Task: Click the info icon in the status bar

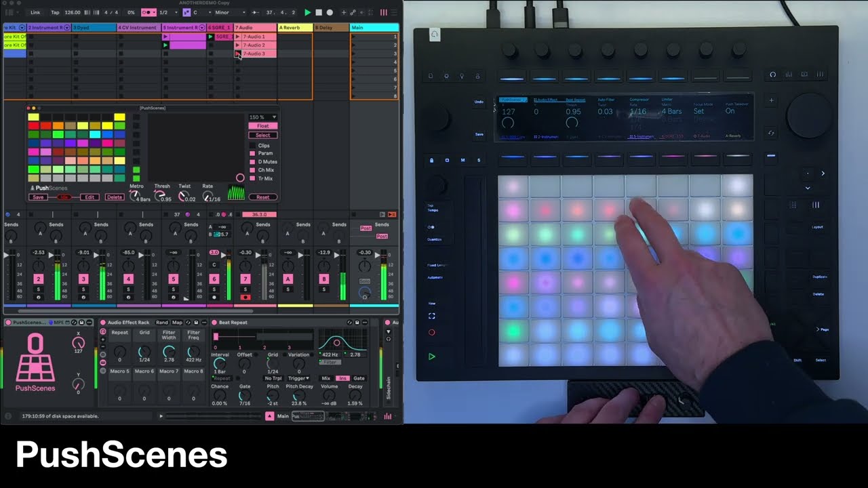Action: 8,416
